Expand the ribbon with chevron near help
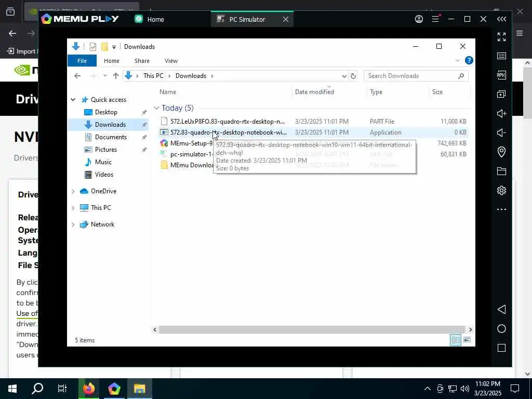Image resolution: width=532 pixels, height=399 pixels. (457, 60)
